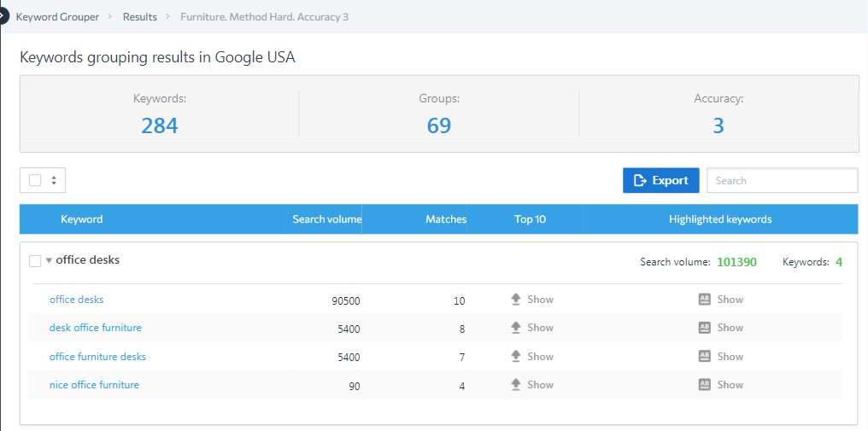Open the bulk selection dropdown arrows
This screenshot has width=868, height=431.
click(55, 180)
